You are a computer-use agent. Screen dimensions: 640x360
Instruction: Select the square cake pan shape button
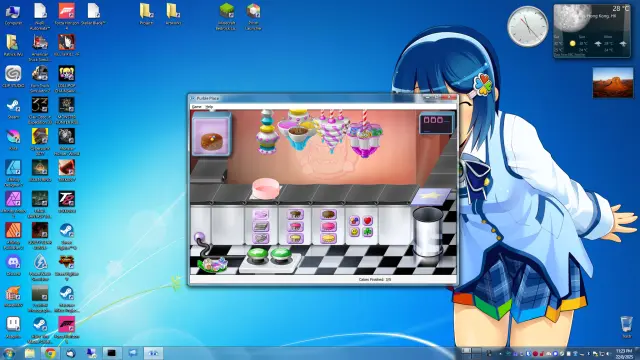coord(260,227)
